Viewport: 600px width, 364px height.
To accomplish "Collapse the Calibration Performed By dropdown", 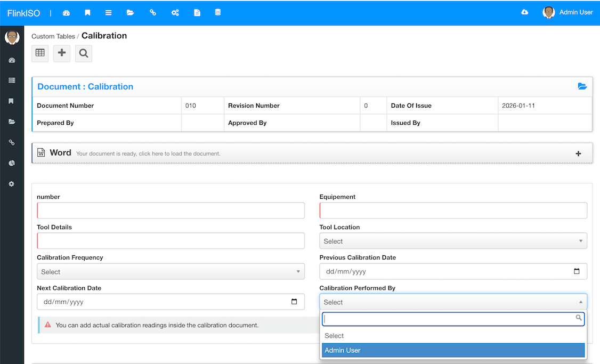I will 453,302.
